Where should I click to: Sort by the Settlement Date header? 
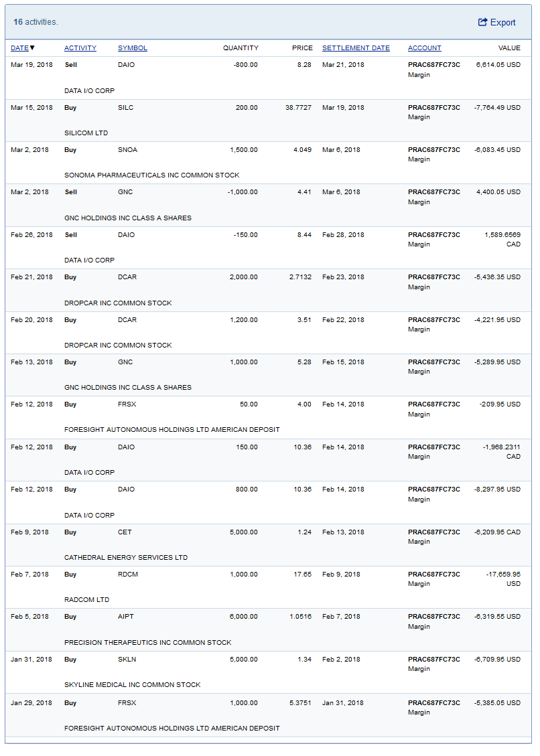pos(356,48)
